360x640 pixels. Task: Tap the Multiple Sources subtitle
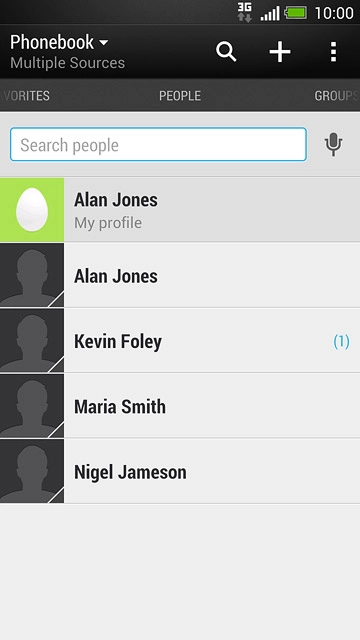point(67,63)
